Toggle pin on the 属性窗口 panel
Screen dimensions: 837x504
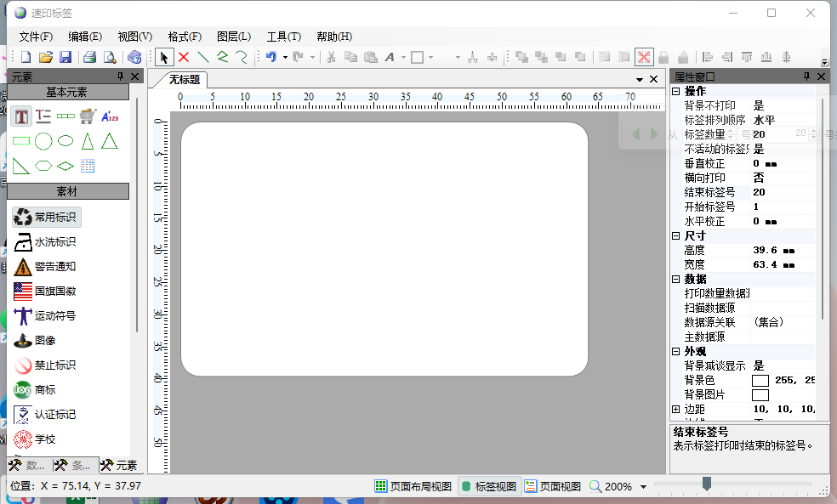(x=806, y=76)
